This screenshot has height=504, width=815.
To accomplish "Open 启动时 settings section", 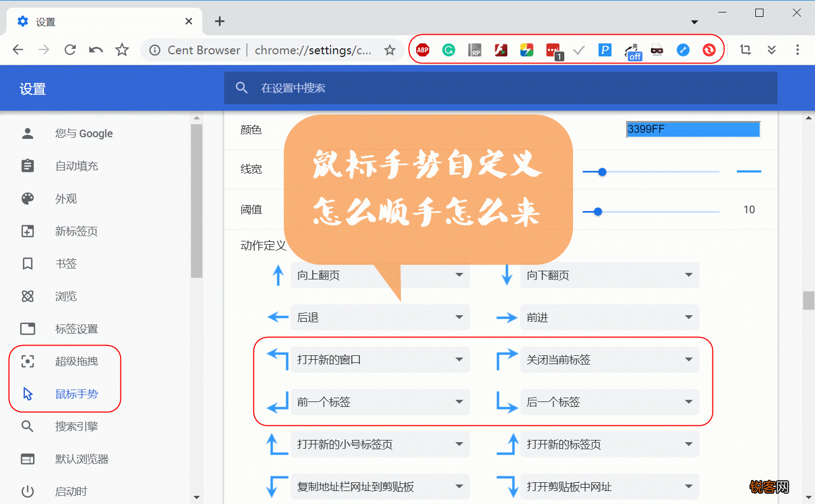I will [71, 492].
